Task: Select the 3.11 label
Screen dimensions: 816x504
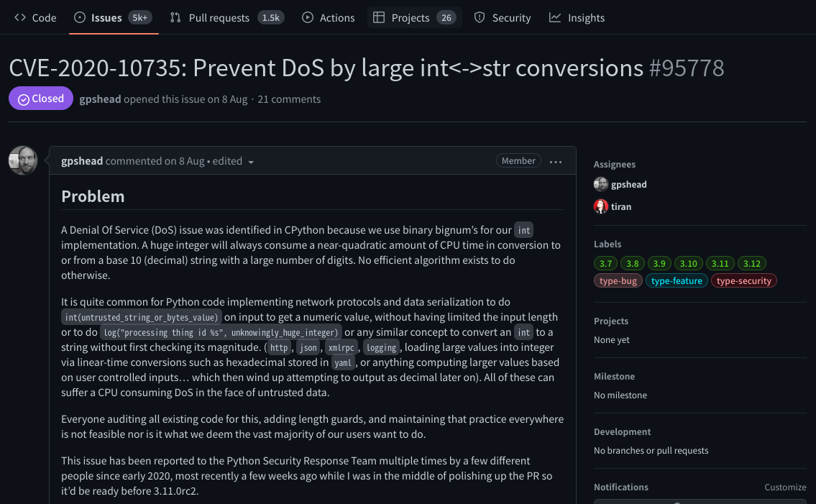Action: point(720,263)
